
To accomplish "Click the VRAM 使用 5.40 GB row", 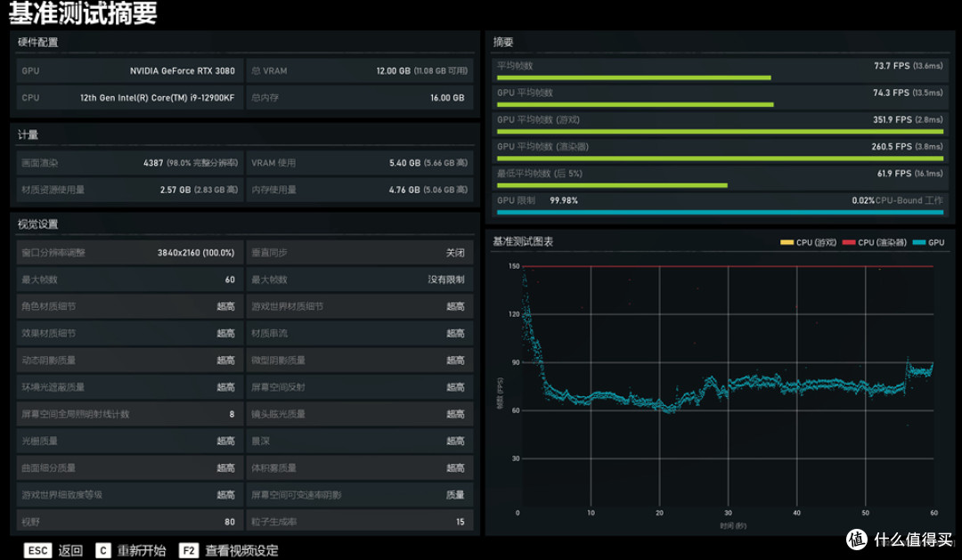I will coord(360,163).
